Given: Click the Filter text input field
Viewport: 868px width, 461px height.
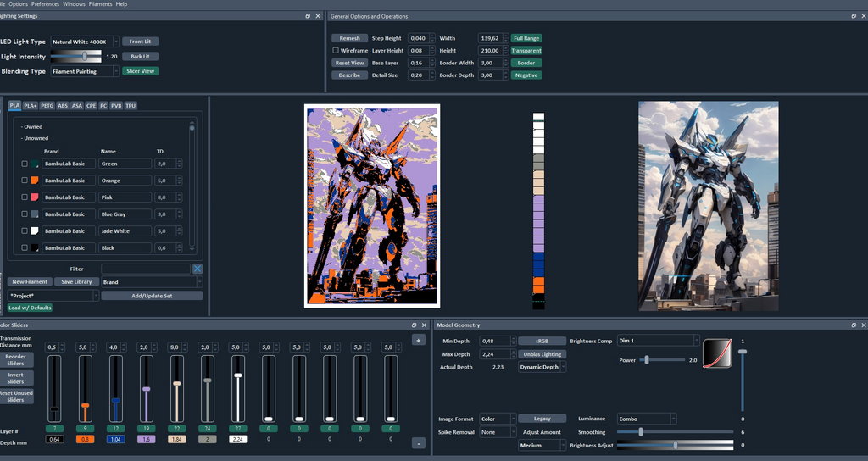Looking at the screenshot, I should pos(146,269).
